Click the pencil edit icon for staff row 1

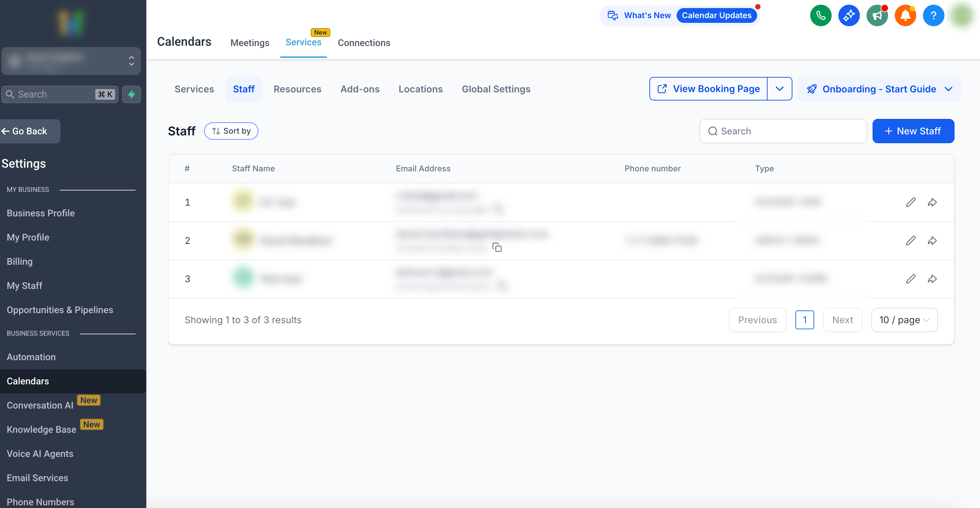click(911, 202)
